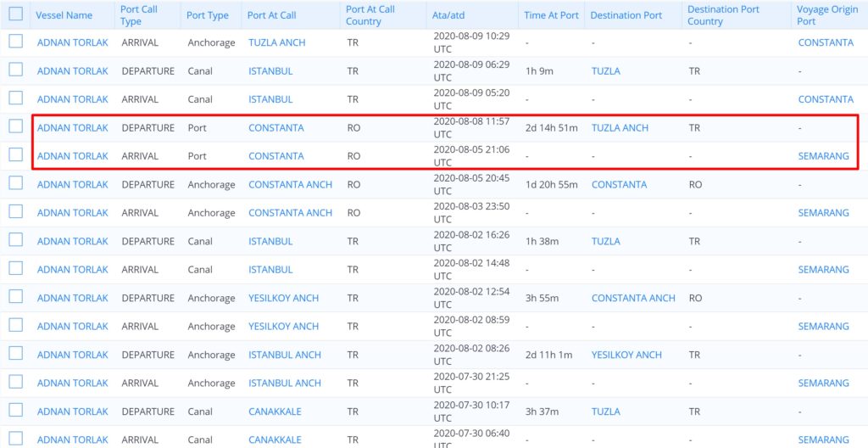This screenshot has height=448, width=868.
Task: Open the CONSTANTA ANCH destination port link
Action: click(x=633, y=298)
